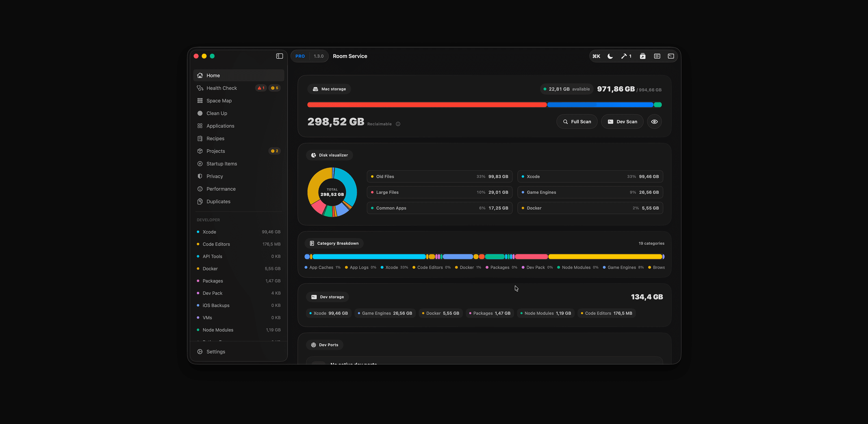Select Code Editors in the Developer sidebar list
Image resolution: width=868 pixels, height=424 pixels.
[x=238, y=244]
